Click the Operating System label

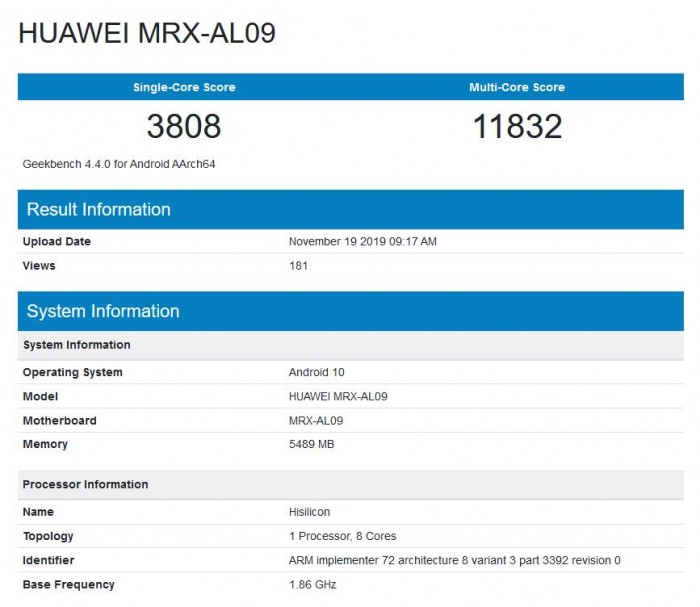click(72, 372)
